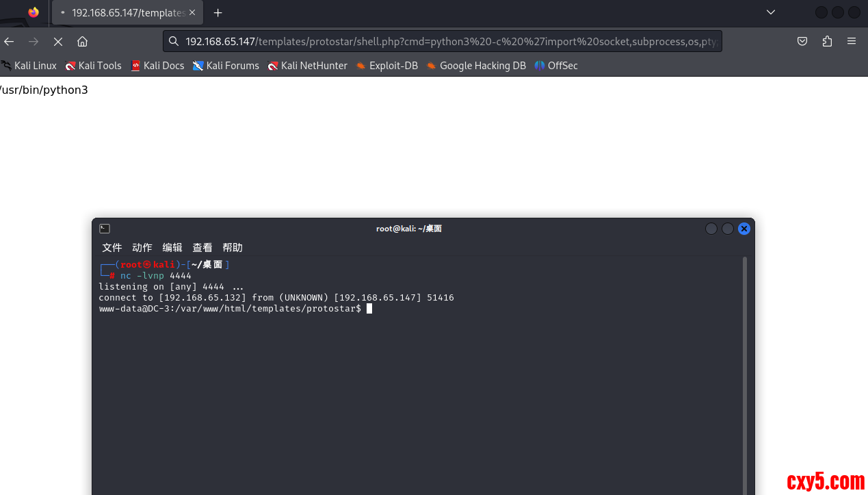Minimize the terminal window

pyautogui.click(x=711, y=229)
